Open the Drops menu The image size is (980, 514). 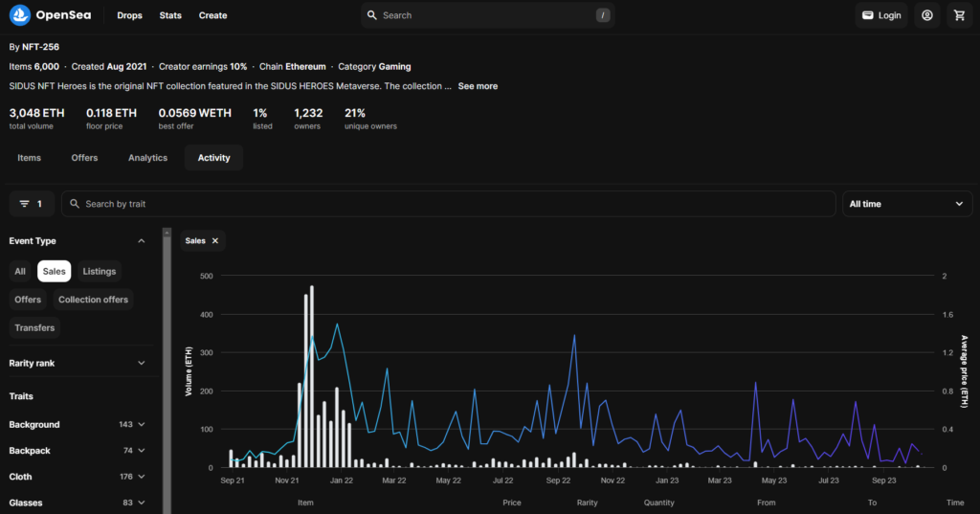(129, 15)
